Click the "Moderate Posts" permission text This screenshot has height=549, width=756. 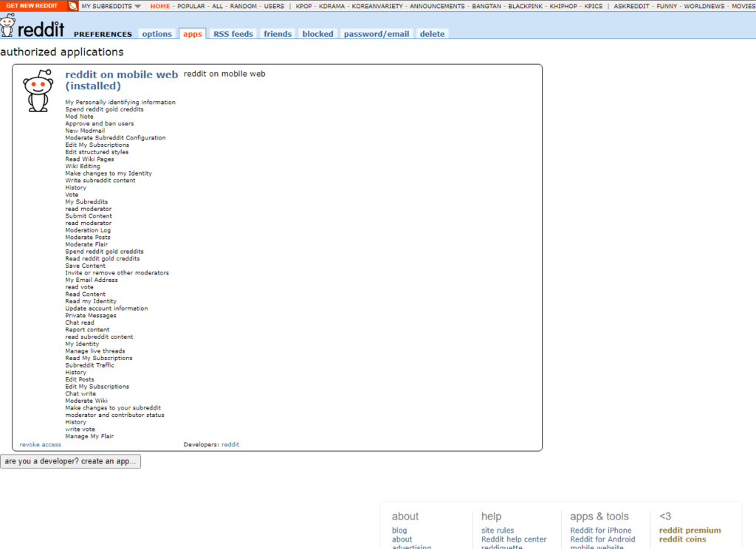click(88, 237)
